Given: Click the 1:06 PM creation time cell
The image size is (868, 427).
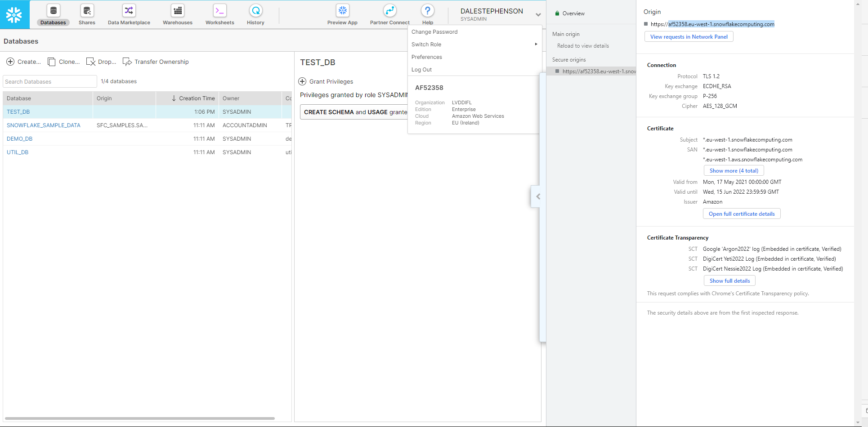Looking at the screenshot, I should 205,112.
